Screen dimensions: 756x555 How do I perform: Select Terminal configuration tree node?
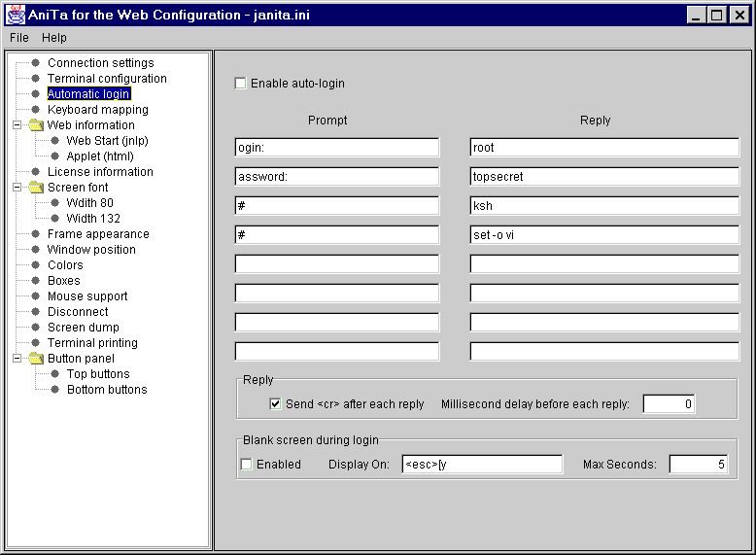[x=107, y=79]
